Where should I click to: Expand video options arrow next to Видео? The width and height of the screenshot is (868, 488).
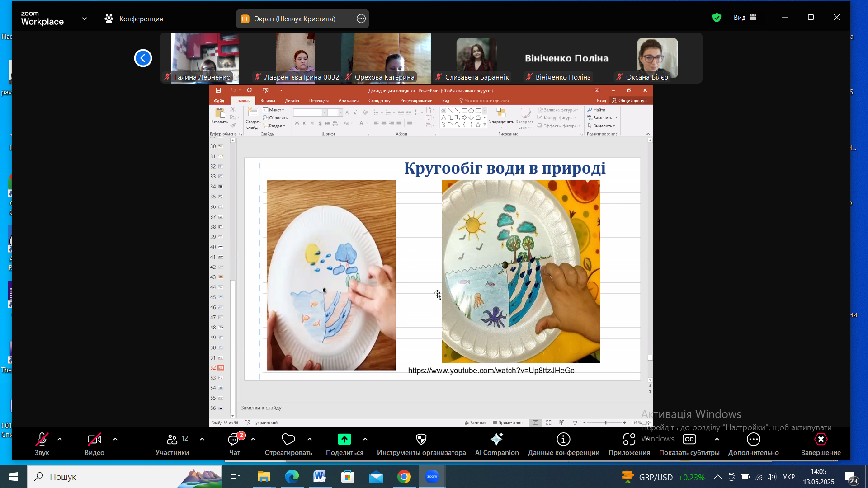(115, 439)
